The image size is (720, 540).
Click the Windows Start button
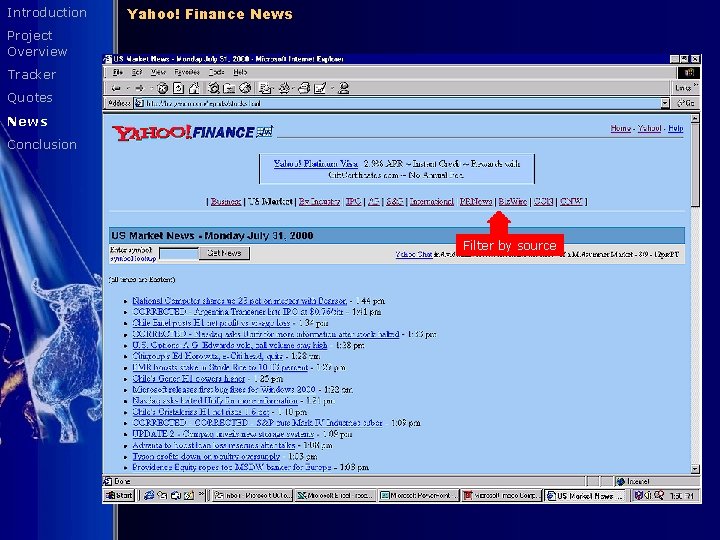pyautogui.click(x=119, y=495)
